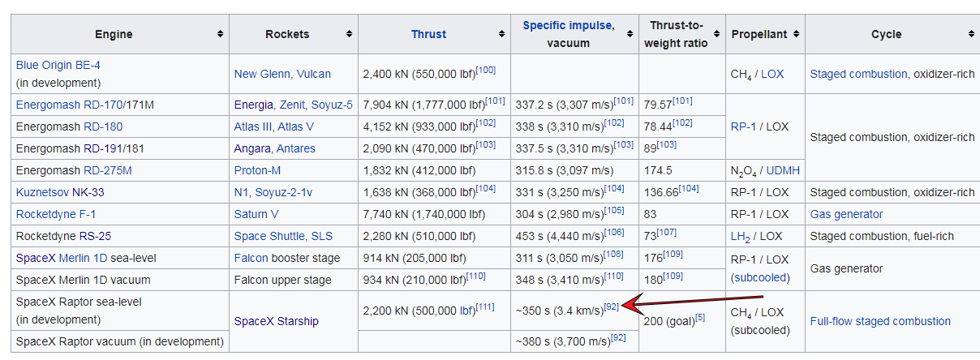Select the Falcon upper stage cell

coord(294,280)
